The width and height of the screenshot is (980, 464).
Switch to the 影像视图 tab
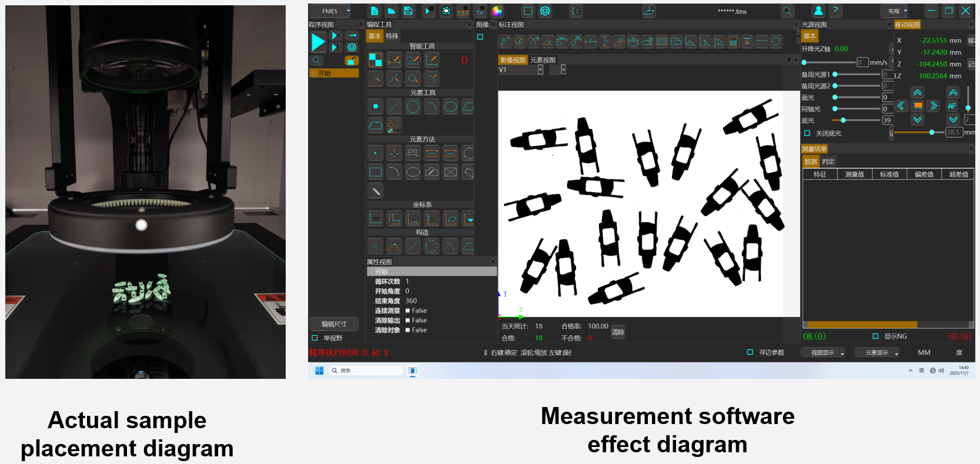click(x=513, y=60)
